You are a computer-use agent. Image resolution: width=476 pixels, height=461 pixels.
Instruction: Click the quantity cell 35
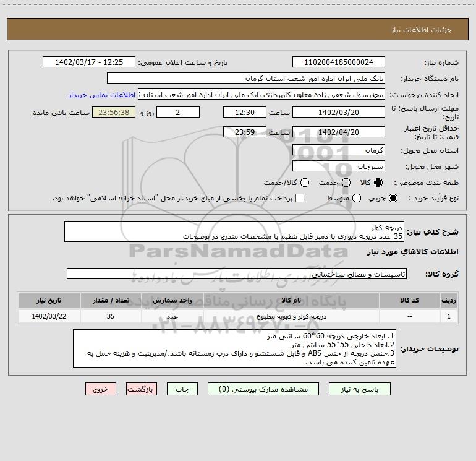click(x=111, y=316)
